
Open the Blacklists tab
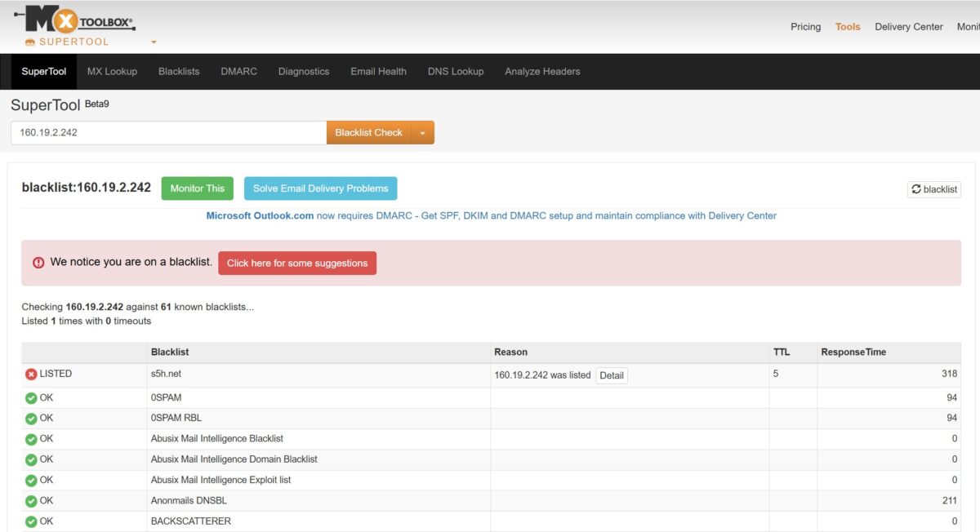point(179,72)
